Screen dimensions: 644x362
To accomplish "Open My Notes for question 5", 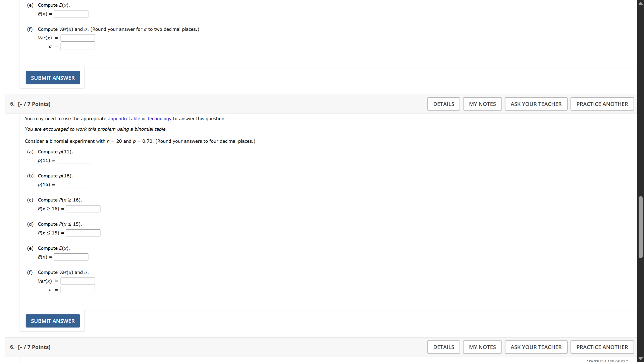I will pos(482,104).
